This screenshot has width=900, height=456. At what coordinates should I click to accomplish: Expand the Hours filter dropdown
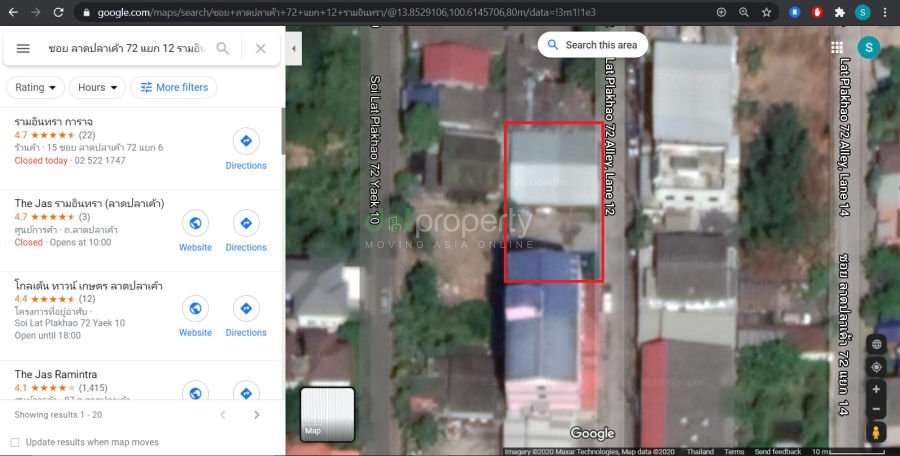pyautogui.click(x=98, y=87)
